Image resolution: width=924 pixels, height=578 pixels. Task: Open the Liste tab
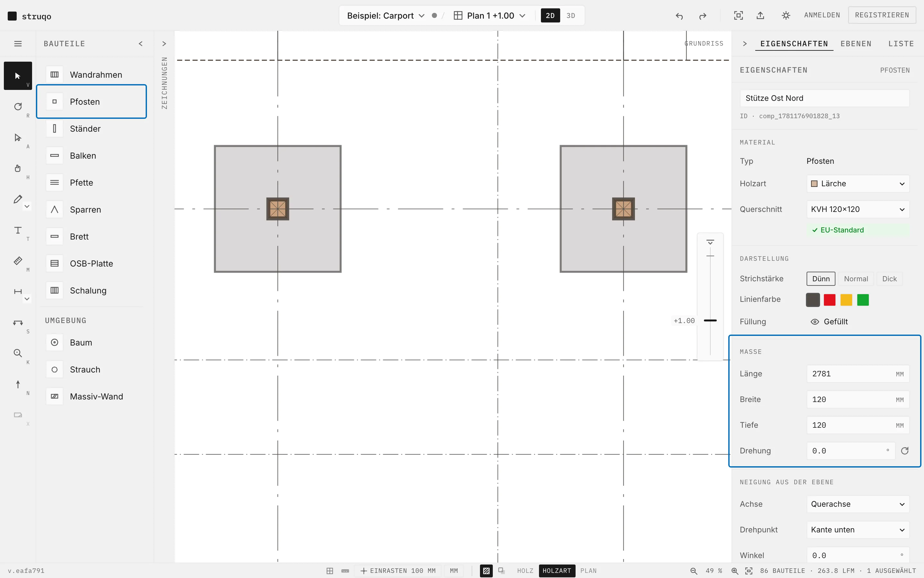pyautogui.click(x=901, y=44)
